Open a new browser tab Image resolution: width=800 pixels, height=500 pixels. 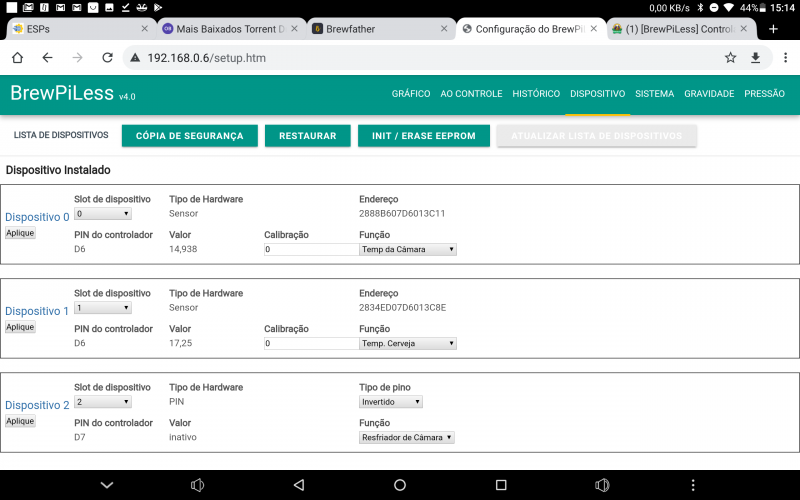point(773,29)
